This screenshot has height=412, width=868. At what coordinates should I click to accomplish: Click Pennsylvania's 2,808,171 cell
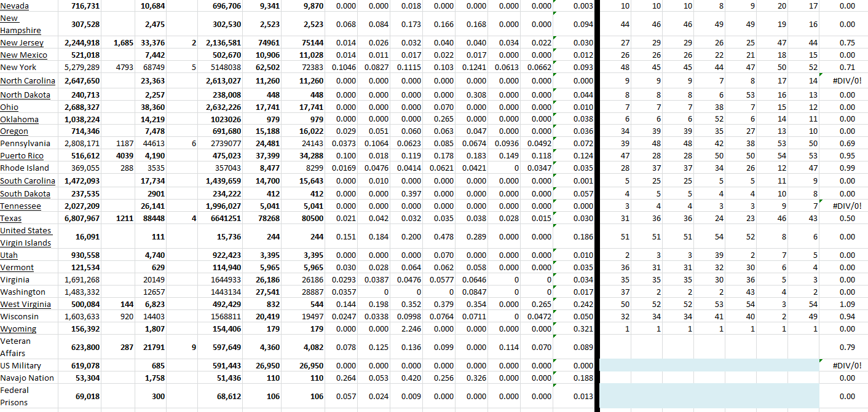pos(82,144)
